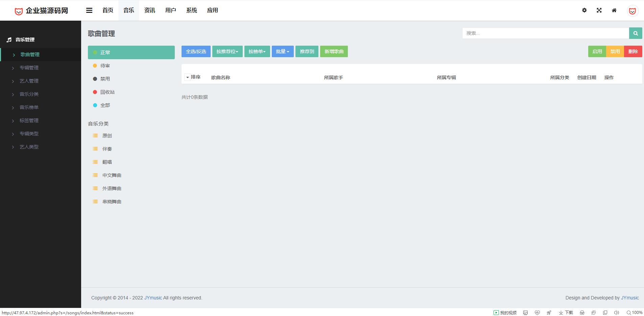Viewport: 644px width, 316px height.
Task: Click green 启用 button
Action: 597,51
